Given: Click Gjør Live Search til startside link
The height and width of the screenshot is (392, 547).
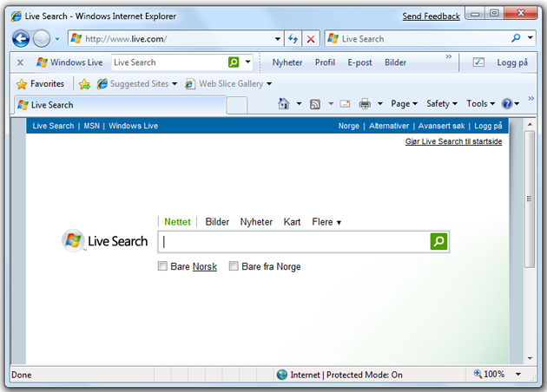Looking at the screenshot, I should 453,141.
